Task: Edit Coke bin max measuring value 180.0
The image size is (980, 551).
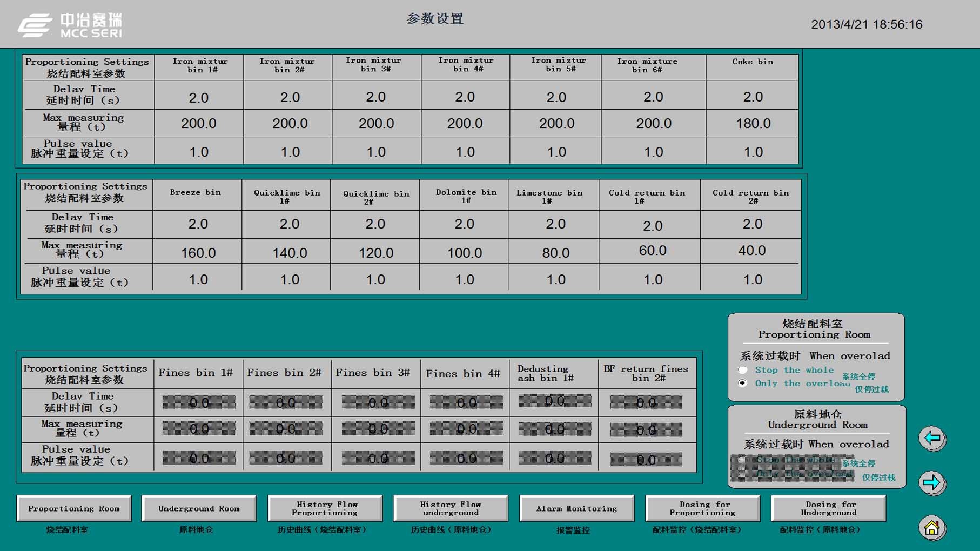Action: click(x=753, y=124)
